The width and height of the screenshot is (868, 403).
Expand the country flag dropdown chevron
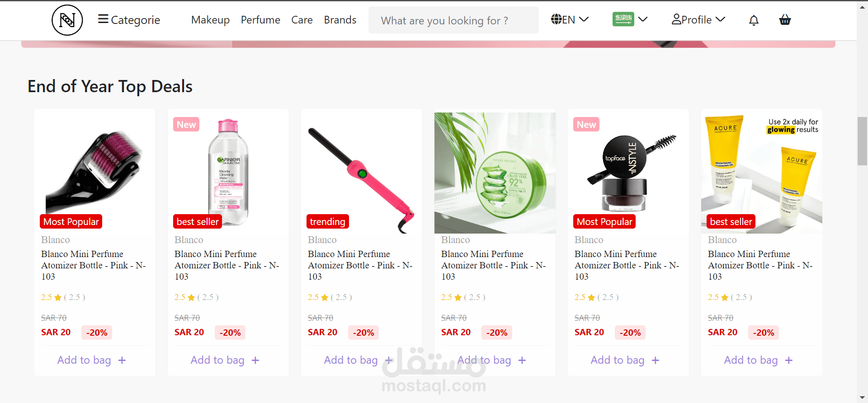643,19
